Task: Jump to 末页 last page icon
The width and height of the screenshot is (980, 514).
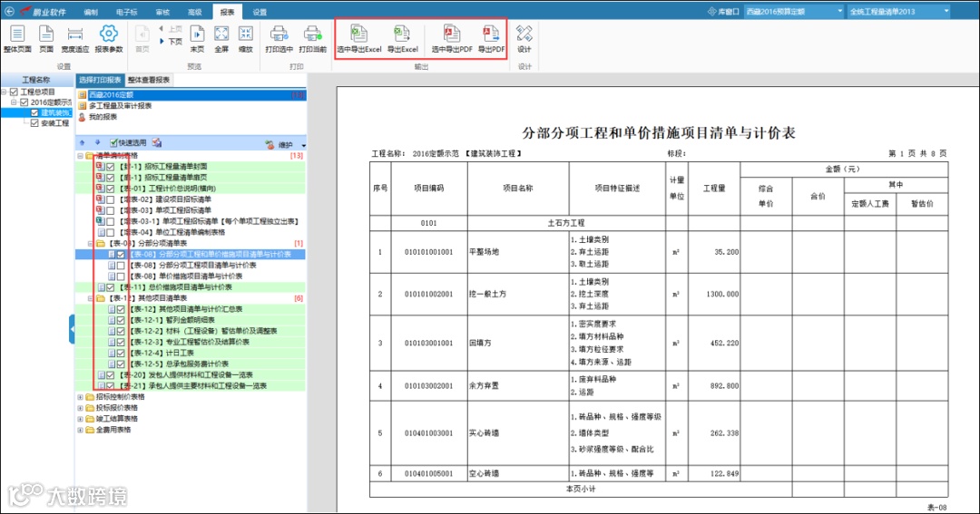Action: point(197,34)
